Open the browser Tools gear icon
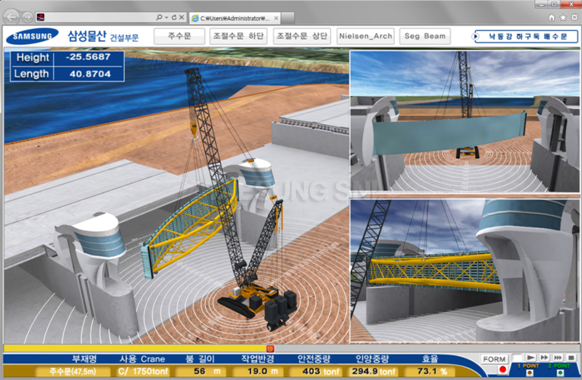This screenshot has width=582, height=380. (x=574, y=17)
